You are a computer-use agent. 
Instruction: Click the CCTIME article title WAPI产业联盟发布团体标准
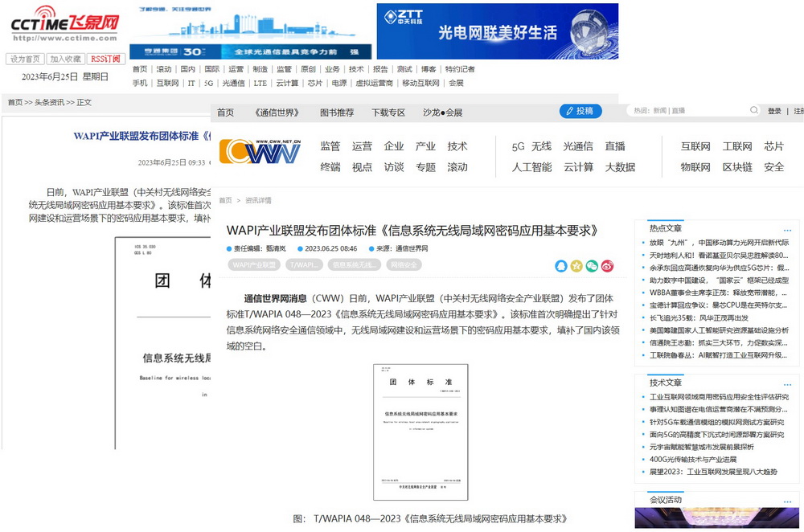click(x=142, y=137)
